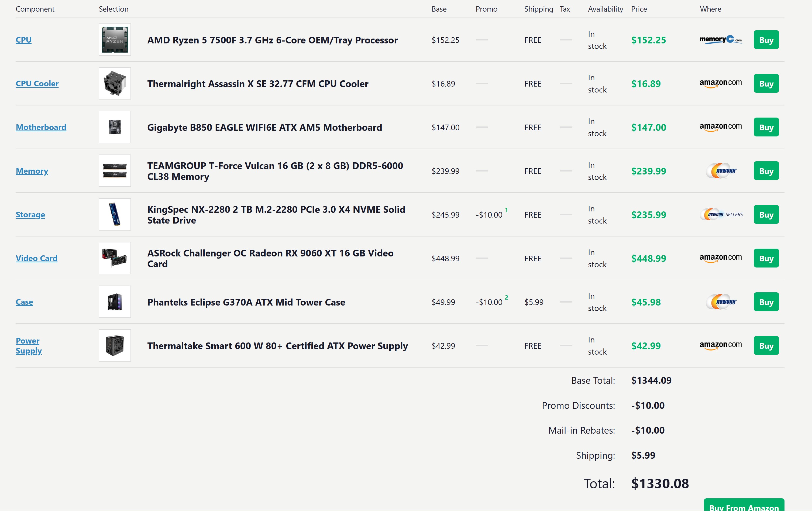
Task: Click the Amazon logo in Power Supply row
Action: point(721,345)
